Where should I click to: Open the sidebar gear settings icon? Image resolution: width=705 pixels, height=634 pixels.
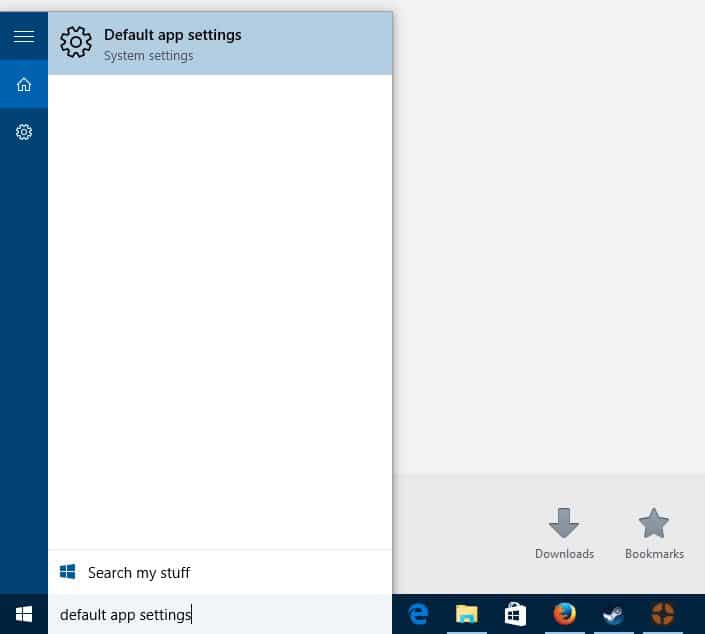24,132
